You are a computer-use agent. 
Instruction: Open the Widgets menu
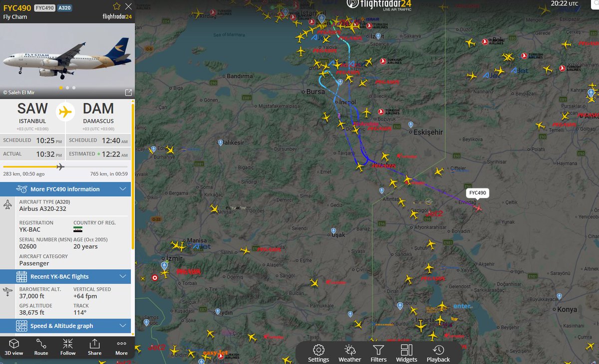[x=406, y=353]
